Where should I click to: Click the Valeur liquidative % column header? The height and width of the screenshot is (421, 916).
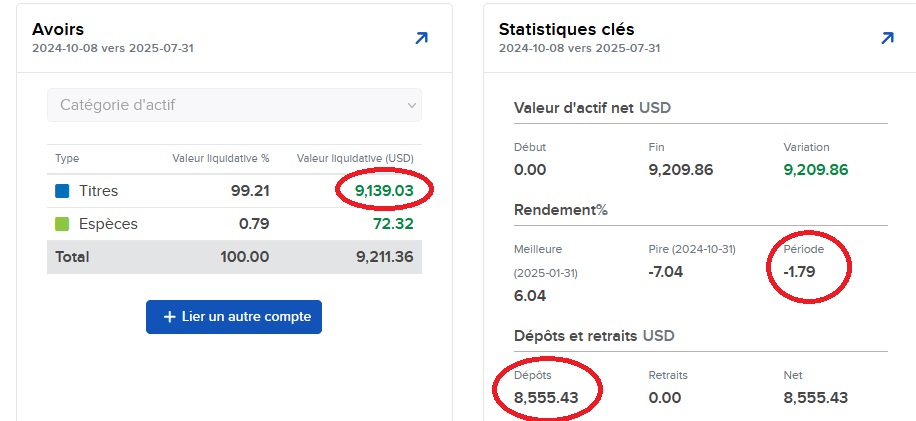click(220, 158)
